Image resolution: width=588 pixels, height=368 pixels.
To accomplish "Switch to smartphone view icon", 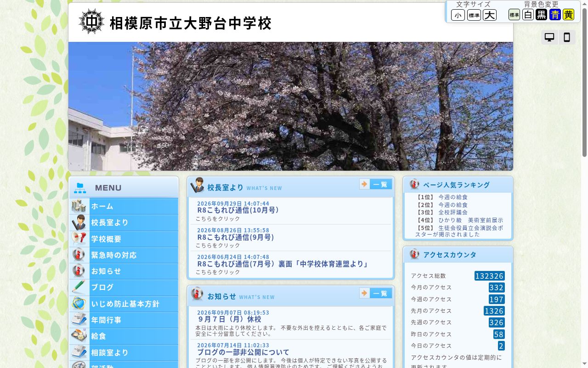I will click(x=567, y=37).
